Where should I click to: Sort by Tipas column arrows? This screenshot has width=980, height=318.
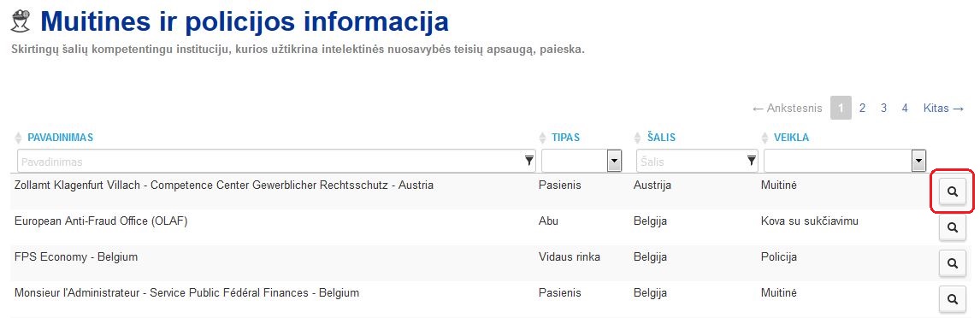pos(542,138)
